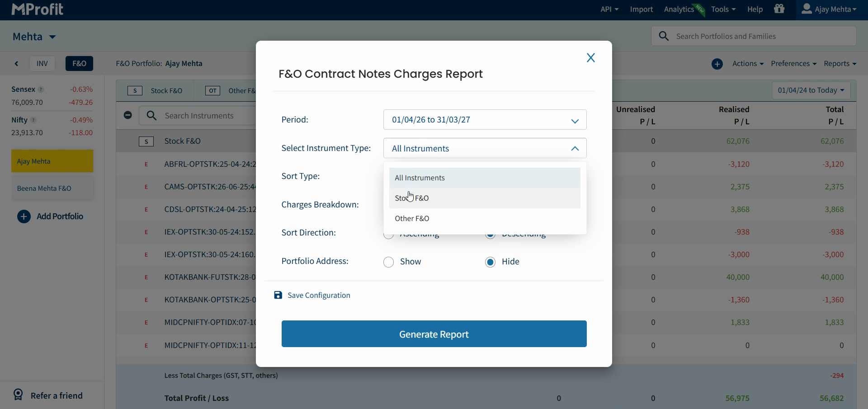Click Generate Report button
Image resolution: width=868 pixels, height=409 pixels.
tap(434, 334)
